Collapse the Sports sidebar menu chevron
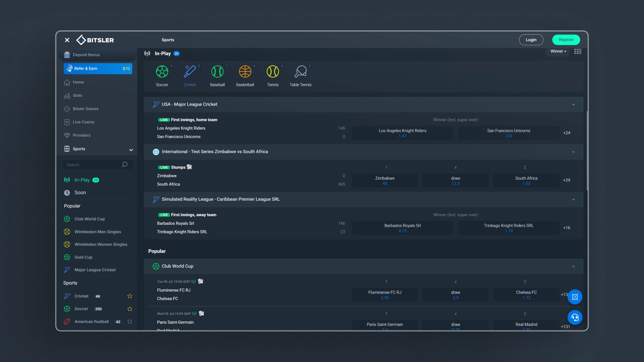The width and height of the screenshot is (644, 362). coord(131,150)
